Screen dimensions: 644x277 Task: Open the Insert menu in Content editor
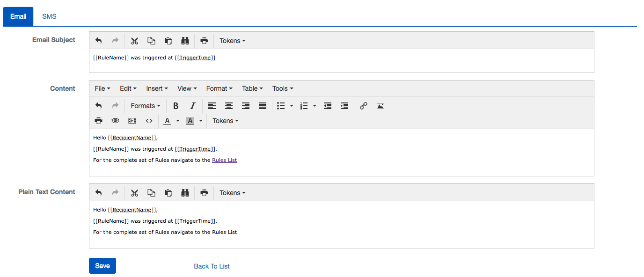tap(157, 88)
